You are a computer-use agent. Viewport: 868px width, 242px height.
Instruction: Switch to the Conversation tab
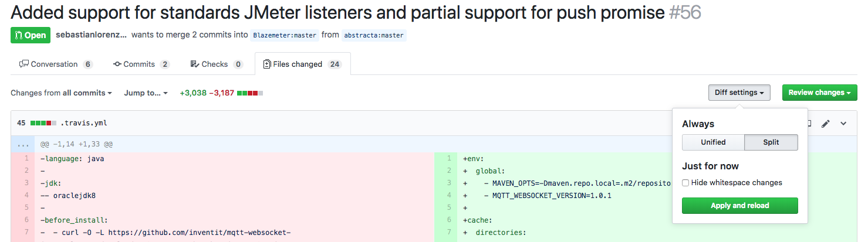pyautogui.click(x=56, y=64)
